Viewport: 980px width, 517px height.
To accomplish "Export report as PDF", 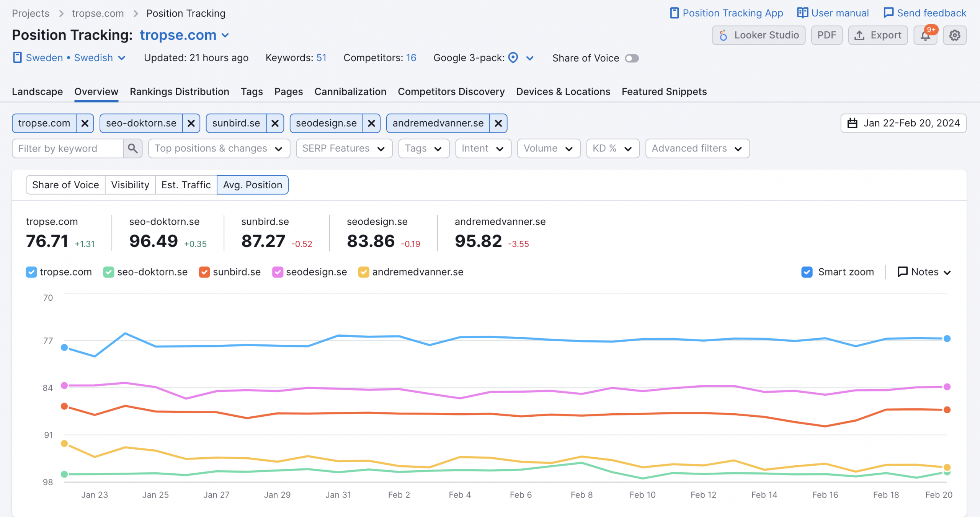I will [826, 35].
